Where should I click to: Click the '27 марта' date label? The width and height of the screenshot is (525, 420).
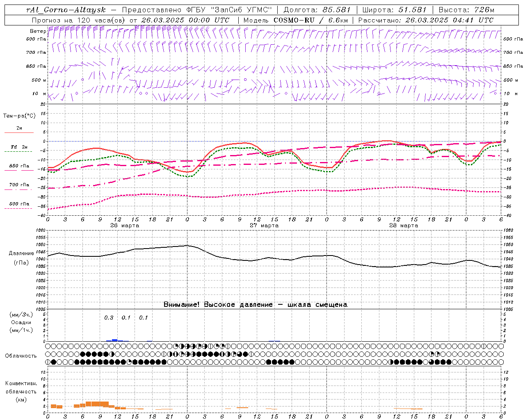tap(264, 226)
